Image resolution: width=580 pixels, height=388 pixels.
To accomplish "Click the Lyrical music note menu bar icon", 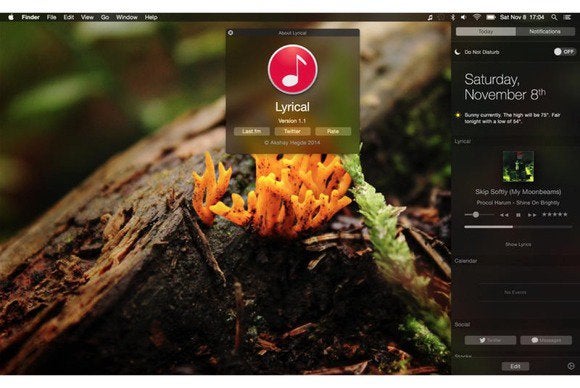I will 430,17.
